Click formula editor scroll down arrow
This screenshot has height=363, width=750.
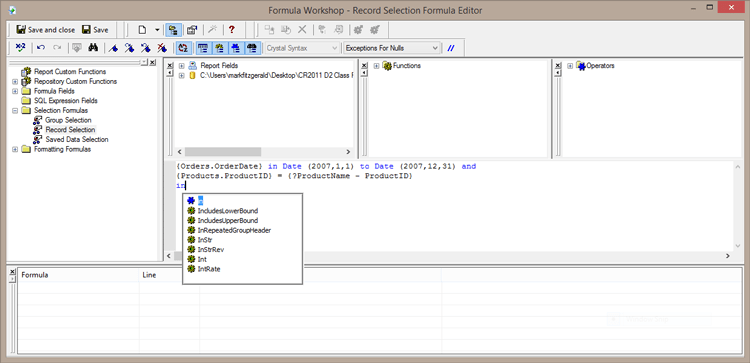pos(738,245)
